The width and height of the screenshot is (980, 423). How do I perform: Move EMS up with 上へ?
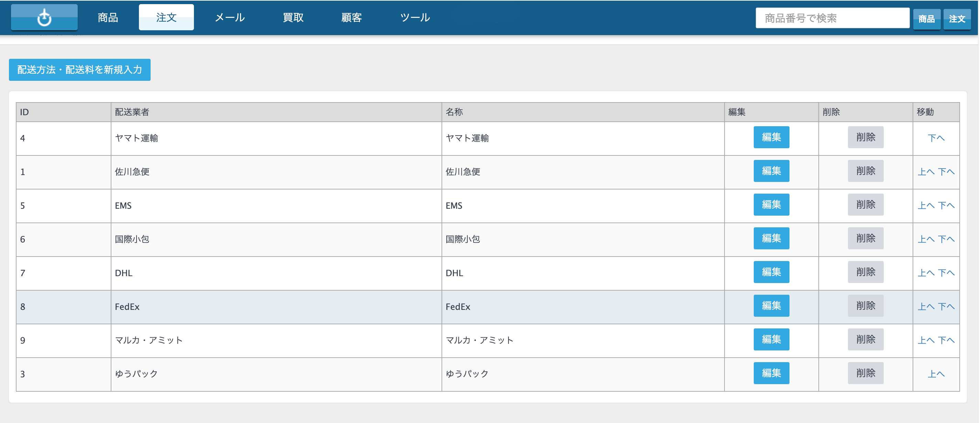926,206
